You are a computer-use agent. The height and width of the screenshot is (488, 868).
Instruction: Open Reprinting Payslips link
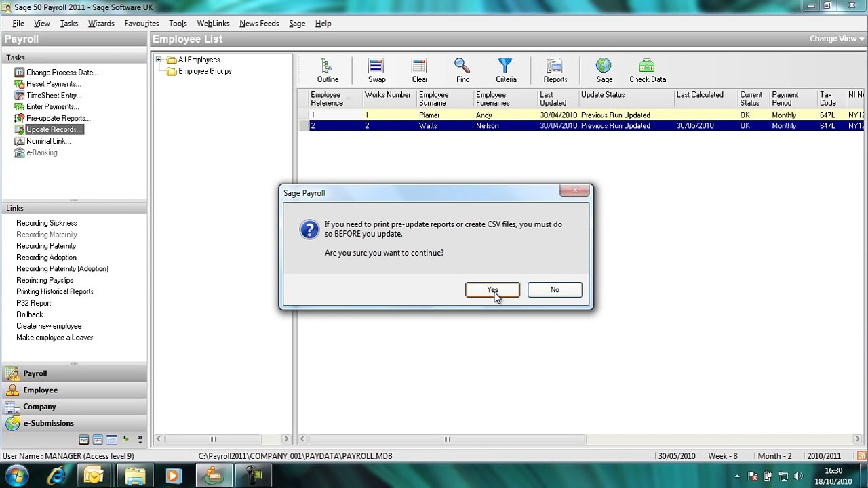tap(45, 281)
